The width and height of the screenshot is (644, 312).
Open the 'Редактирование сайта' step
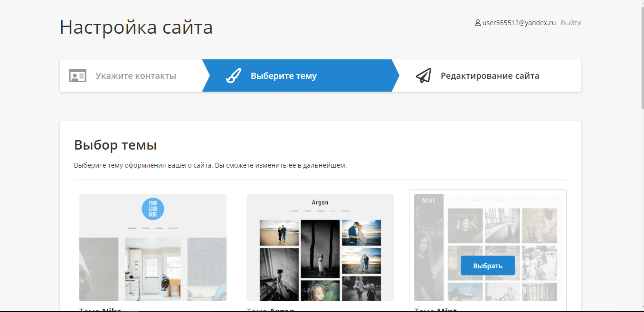490,76
